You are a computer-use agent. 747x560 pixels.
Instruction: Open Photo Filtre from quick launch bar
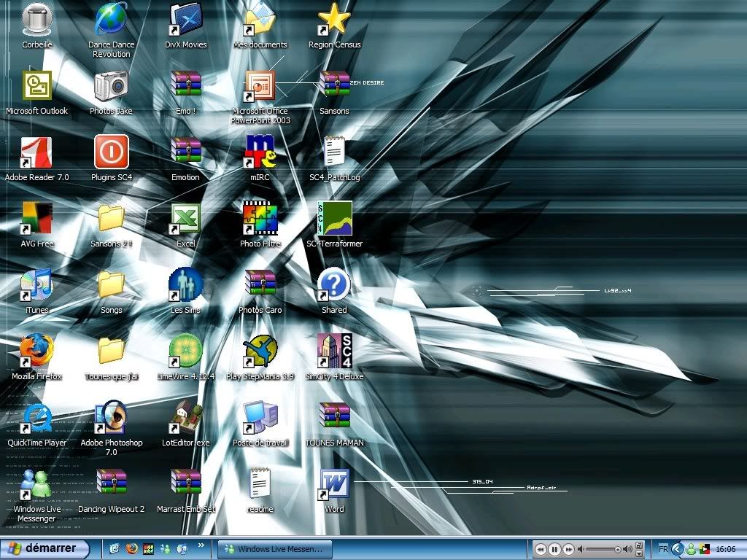tap(148, 549)
